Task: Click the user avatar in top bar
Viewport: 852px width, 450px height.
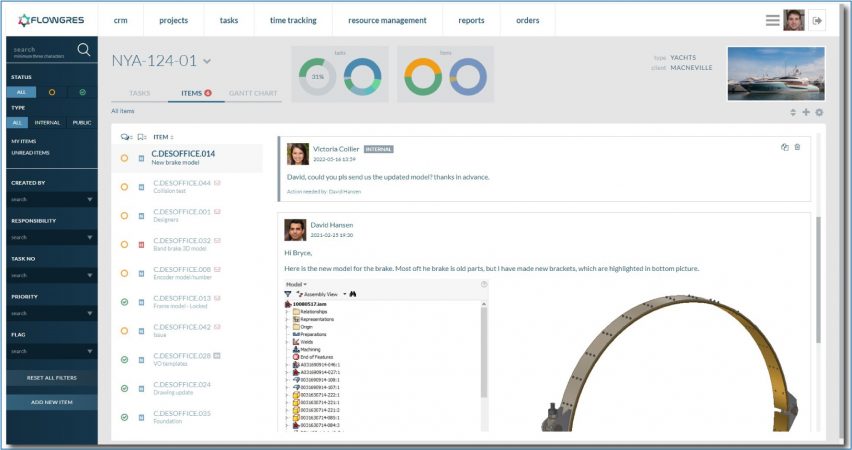Action: tap(794, 20)
